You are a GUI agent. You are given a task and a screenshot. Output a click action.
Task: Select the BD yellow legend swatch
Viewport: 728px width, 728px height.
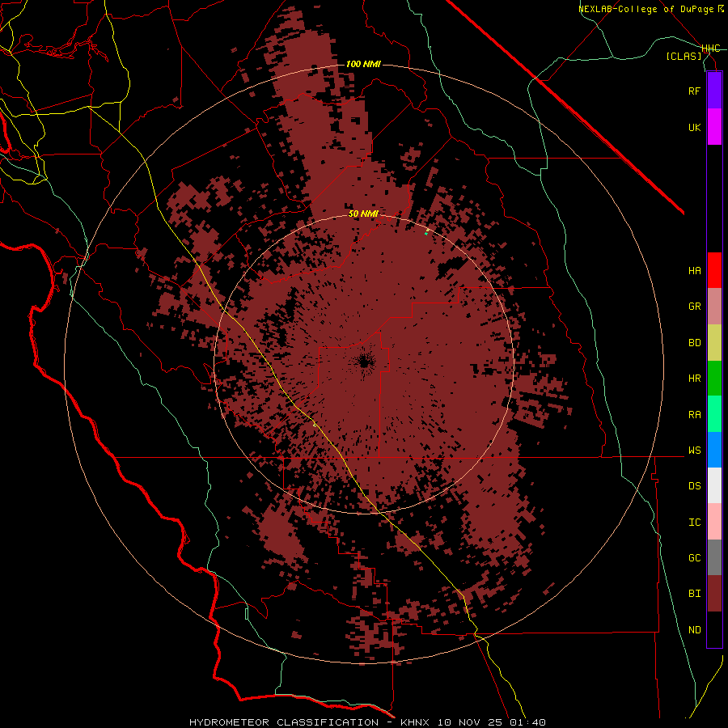(714, 343)
